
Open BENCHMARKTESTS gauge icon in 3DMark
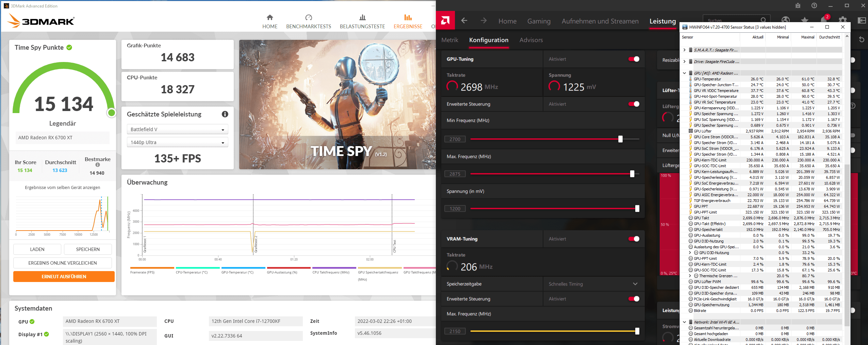[309, 17]
